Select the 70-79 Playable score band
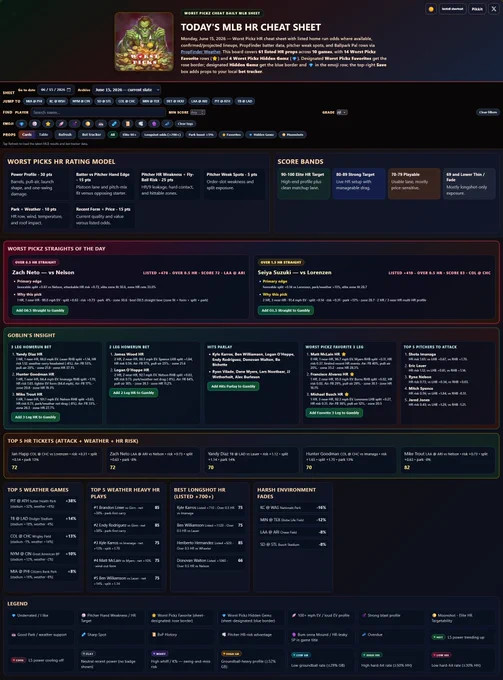 tap(414, 184)
